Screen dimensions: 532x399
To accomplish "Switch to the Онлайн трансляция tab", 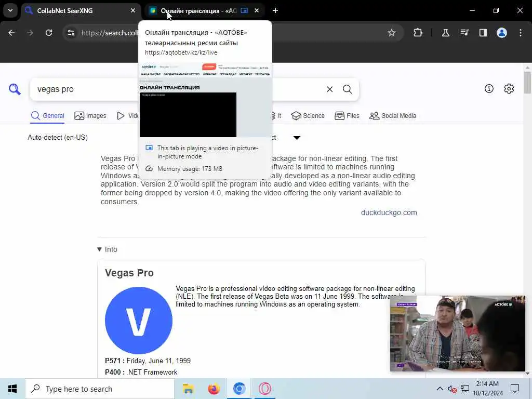I will click(x=204, y=10).
